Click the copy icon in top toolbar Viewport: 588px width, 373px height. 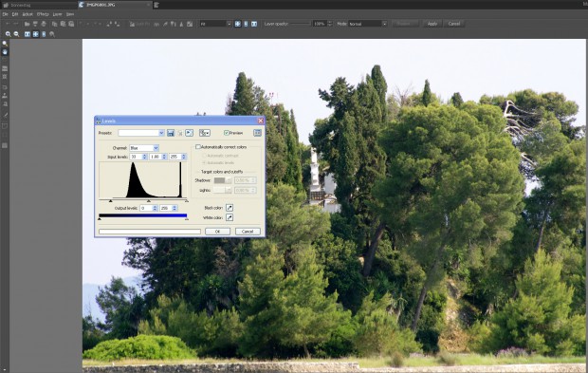point(54,24)
